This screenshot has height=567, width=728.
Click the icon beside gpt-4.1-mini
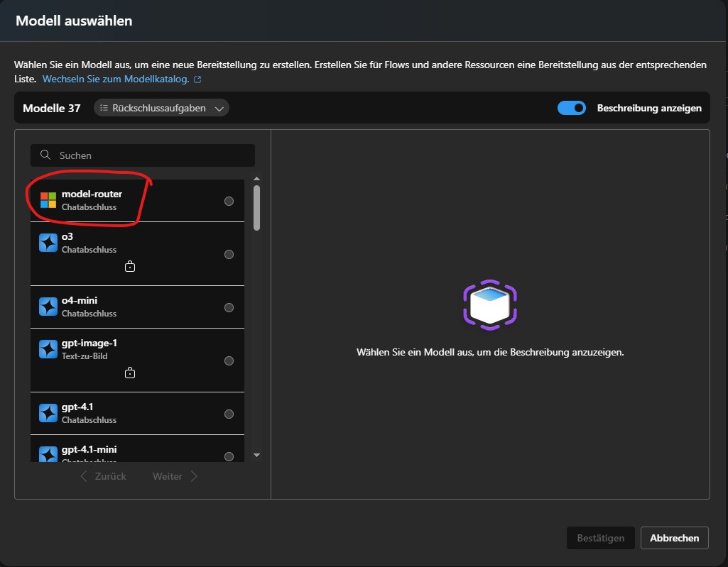click(x=48, y=454)
